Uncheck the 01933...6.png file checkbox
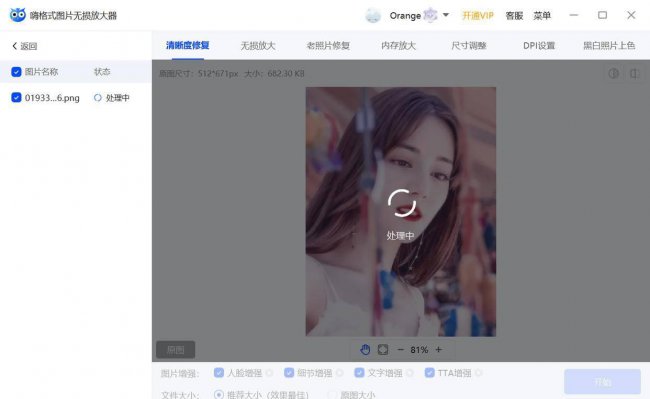 (x=16, y=98)
